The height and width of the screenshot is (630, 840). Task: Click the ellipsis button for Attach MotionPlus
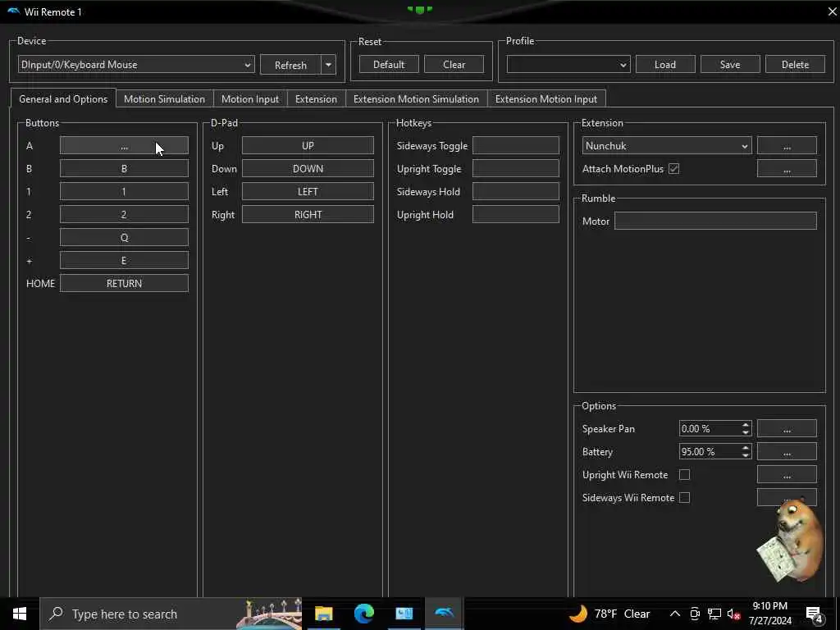787,169
